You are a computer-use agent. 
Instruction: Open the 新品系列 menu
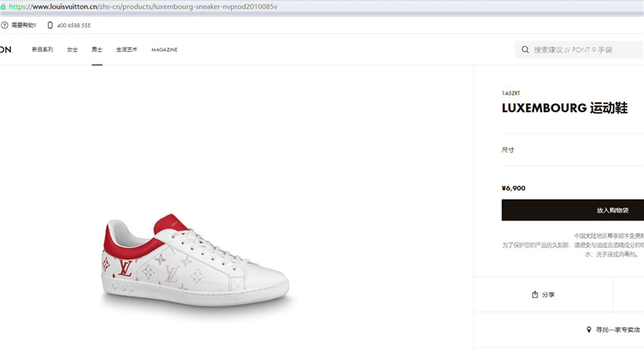tap(42, 50)
